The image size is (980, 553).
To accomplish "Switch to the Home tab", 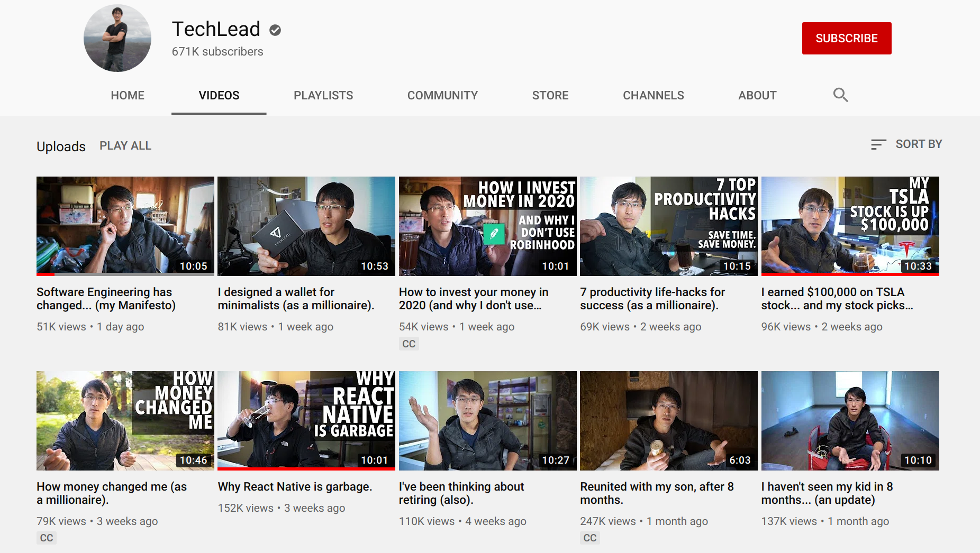I will point(128,96).
